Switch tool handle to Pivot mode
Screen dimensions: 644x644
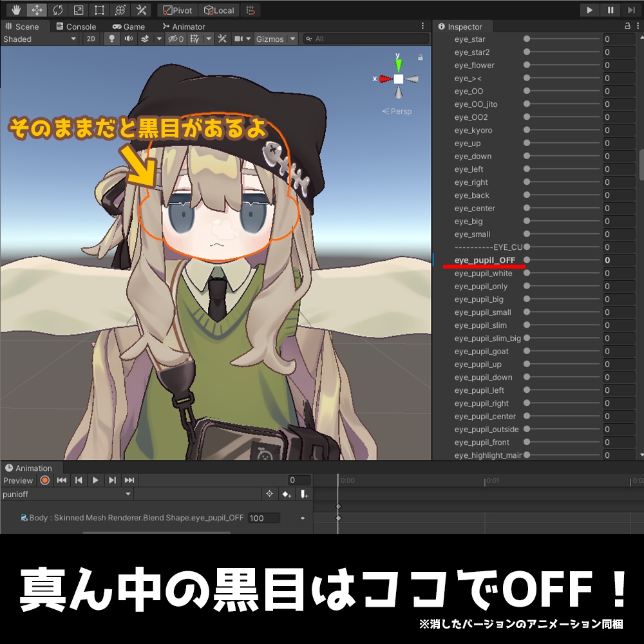point(178,10)
